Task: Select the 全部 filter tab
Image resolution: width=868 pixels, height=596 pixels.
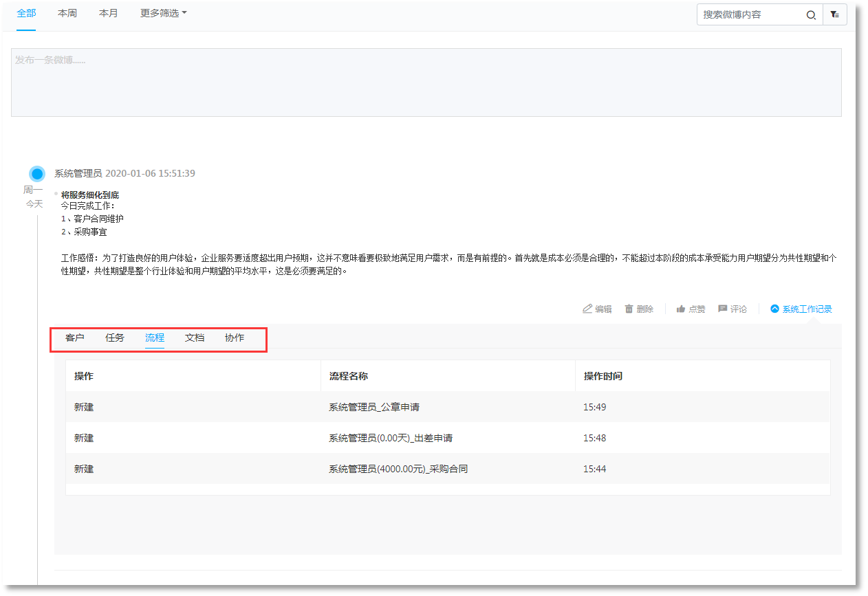Action: click(26, 13)
